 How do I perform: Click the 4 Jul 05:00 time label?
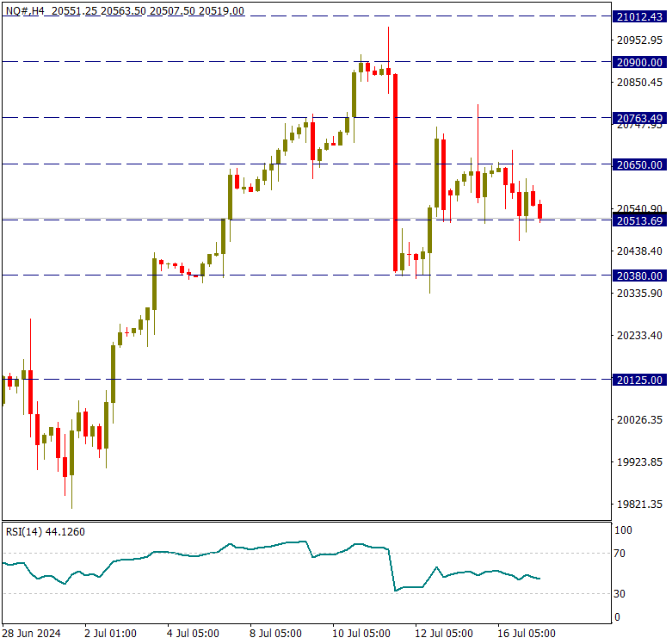(x=194, y=634)
